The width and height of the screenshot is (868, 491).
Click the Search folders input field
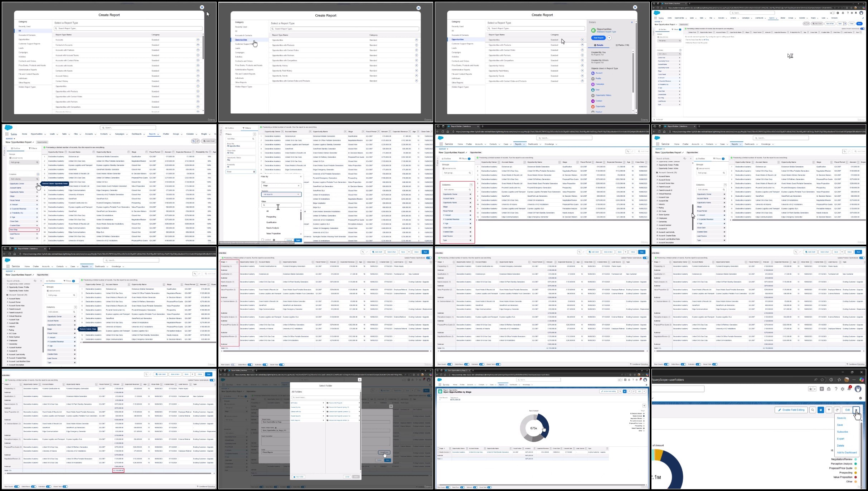pyautogui.click(x=325, y=397)
